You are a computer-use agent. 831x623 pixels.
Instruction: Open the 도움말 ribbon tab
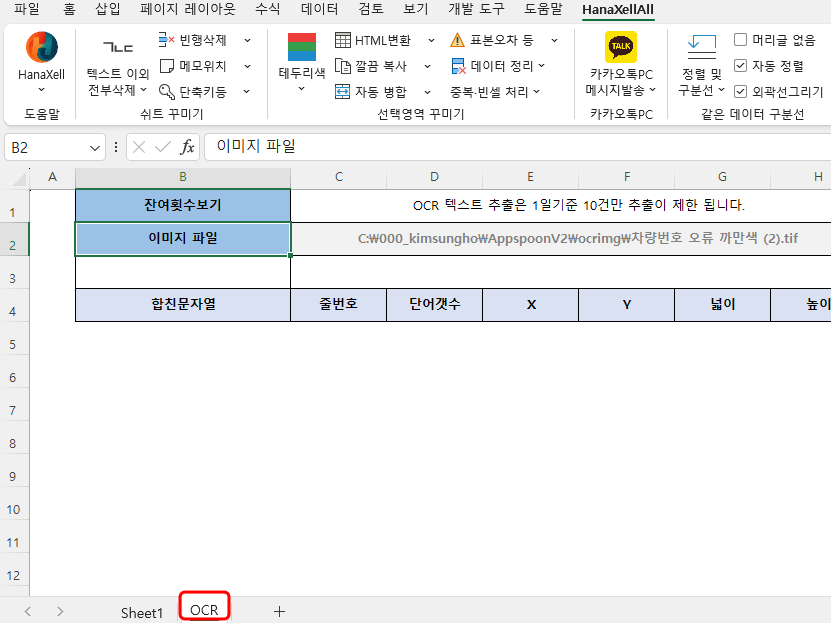coord(543,9)
